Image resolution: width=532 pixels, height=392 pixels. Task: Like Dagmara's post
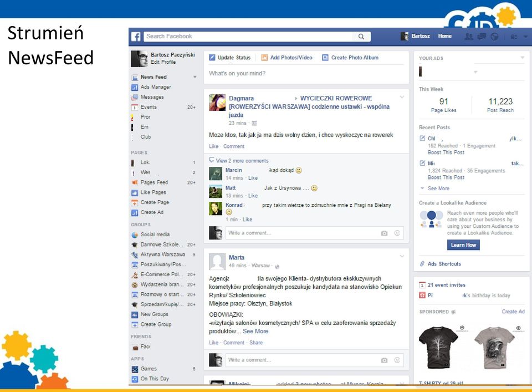pos(214,146)
